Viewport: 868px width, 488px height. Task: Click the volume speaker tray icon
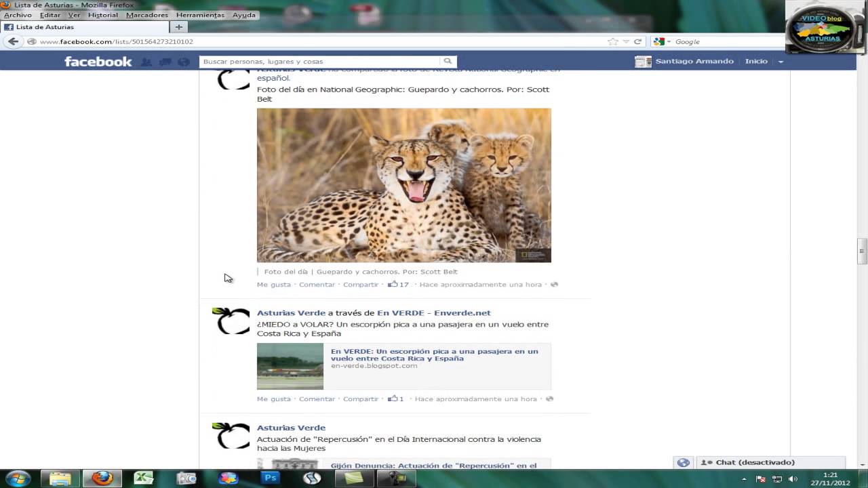(793, 479)
